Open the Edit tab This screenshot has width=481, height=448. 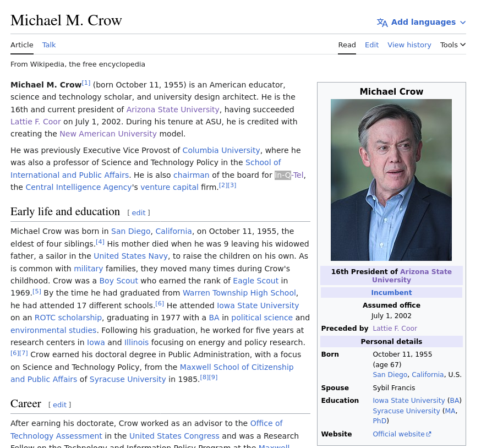(372, 45)
